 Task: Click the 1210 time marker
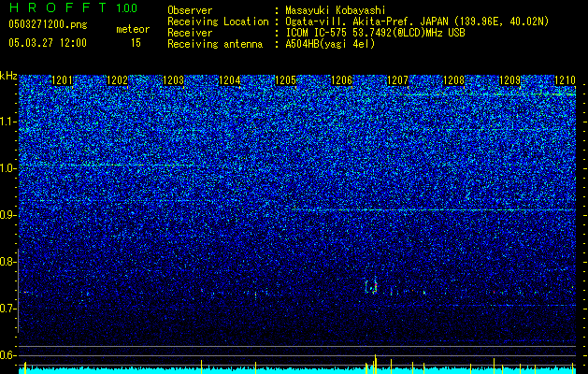click(566, 80)
